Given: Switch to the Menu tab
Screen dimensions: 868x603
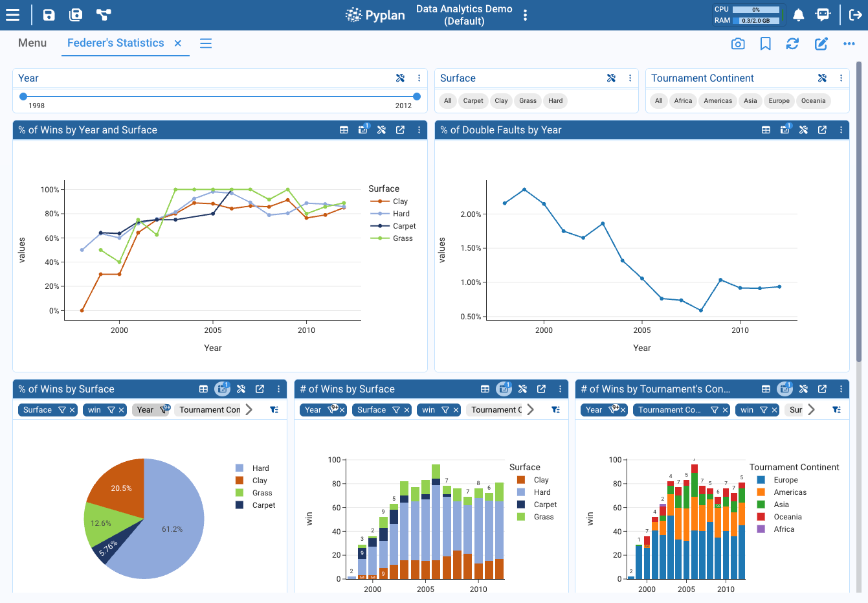Looking at the screenshot, I should [32, 43].
